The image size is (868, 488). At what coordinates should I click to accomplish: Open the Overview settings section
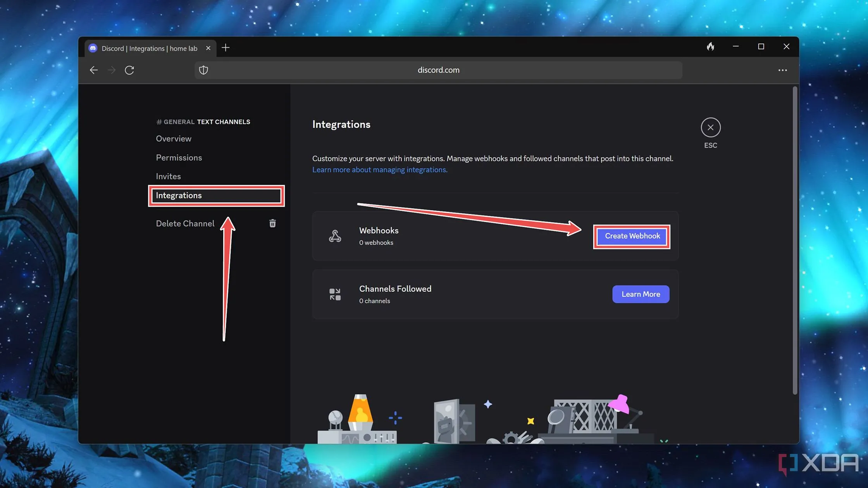(x=174, y=139)
